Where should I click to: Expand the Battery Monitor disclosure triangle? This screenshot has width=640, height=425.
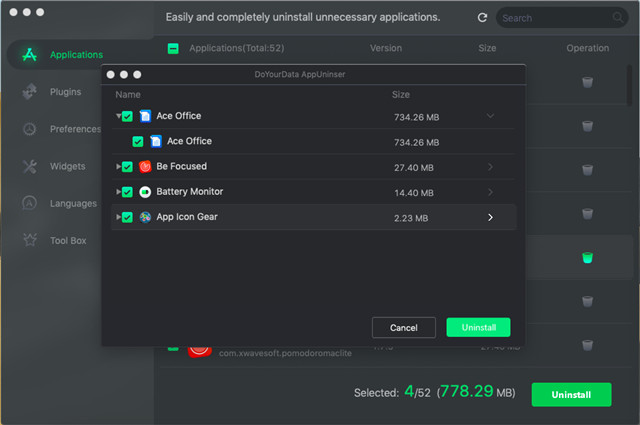pos(118,191)
